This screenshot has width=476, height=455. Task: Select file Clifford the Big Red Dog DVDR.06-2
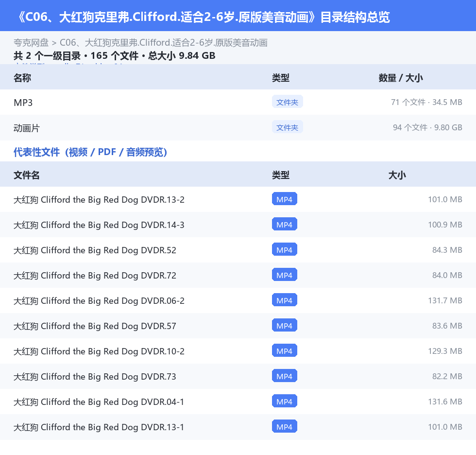click(99, 301)
